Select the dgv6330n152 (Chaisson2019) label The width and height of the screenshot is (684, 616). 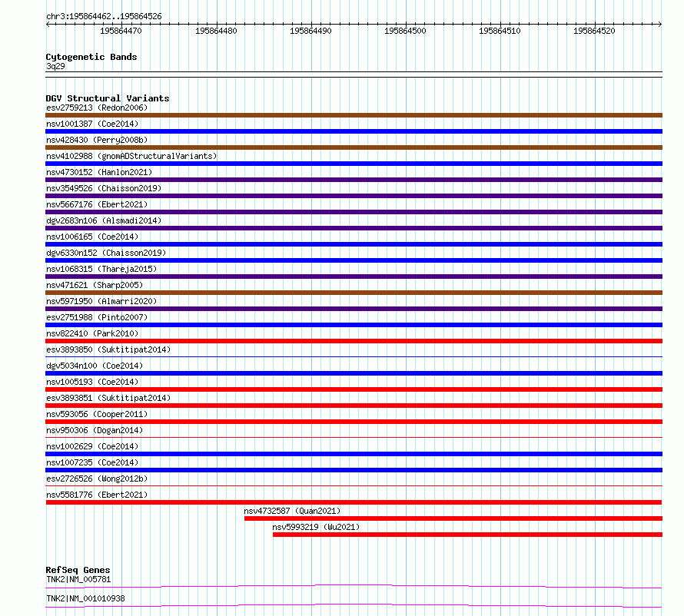click(106, 253)
